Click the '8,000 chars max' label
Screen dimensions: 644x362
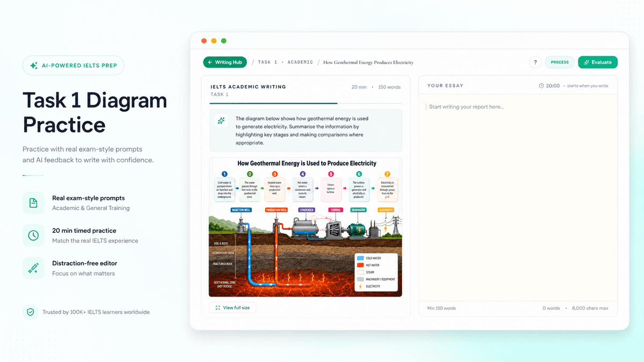(590, 308)
